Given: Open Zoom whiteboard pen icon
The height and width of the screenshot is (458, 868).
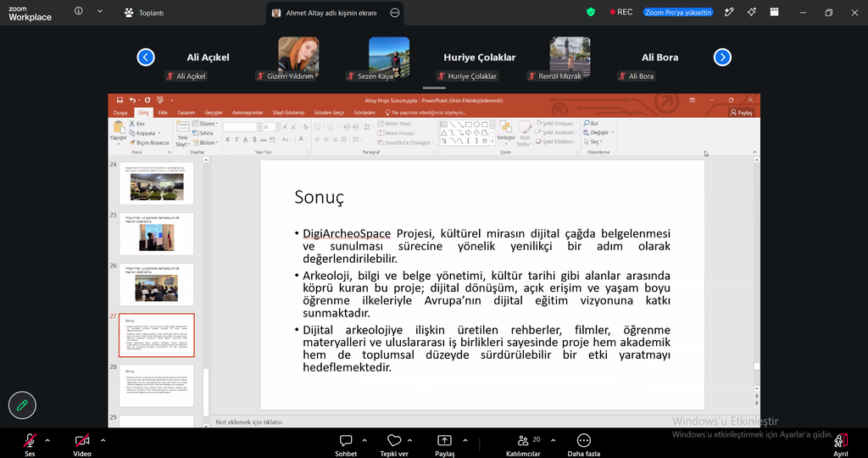Looking at the screenshot, I should click(x=729, y=12).
